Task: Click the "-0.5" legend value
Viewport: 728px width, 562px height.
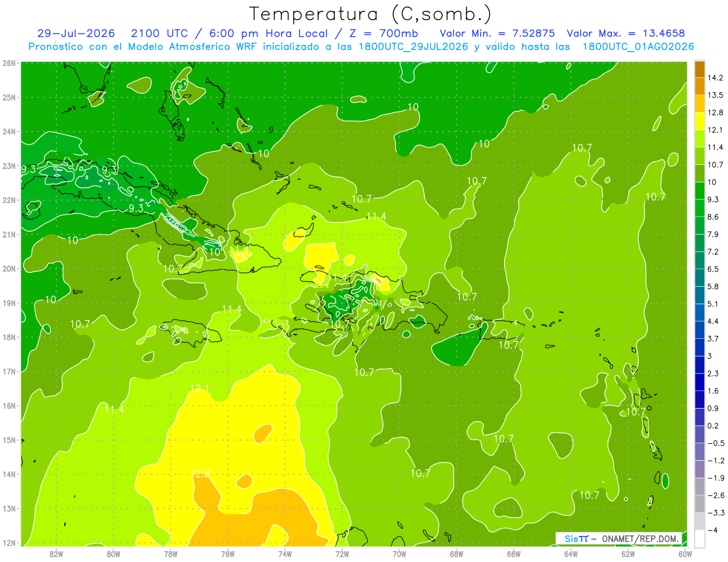Action: [x=715, y=443]
